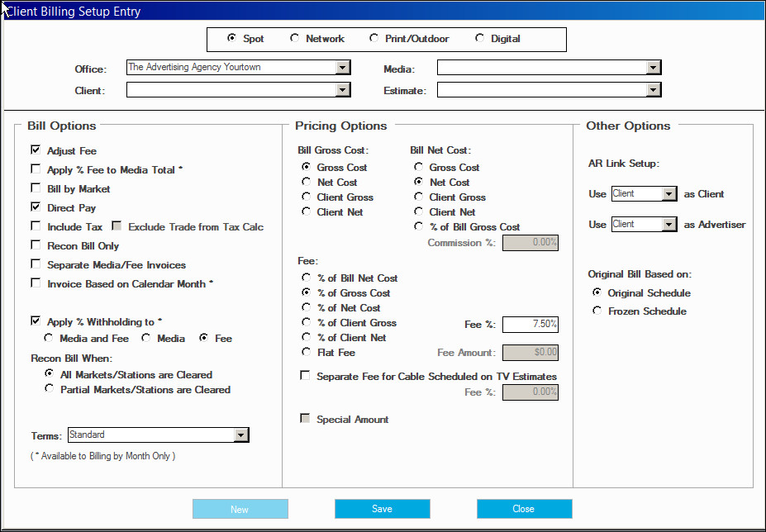Click the New button
Image resolution: width=766 pixels, height=532 pixels.
point(240,509)
